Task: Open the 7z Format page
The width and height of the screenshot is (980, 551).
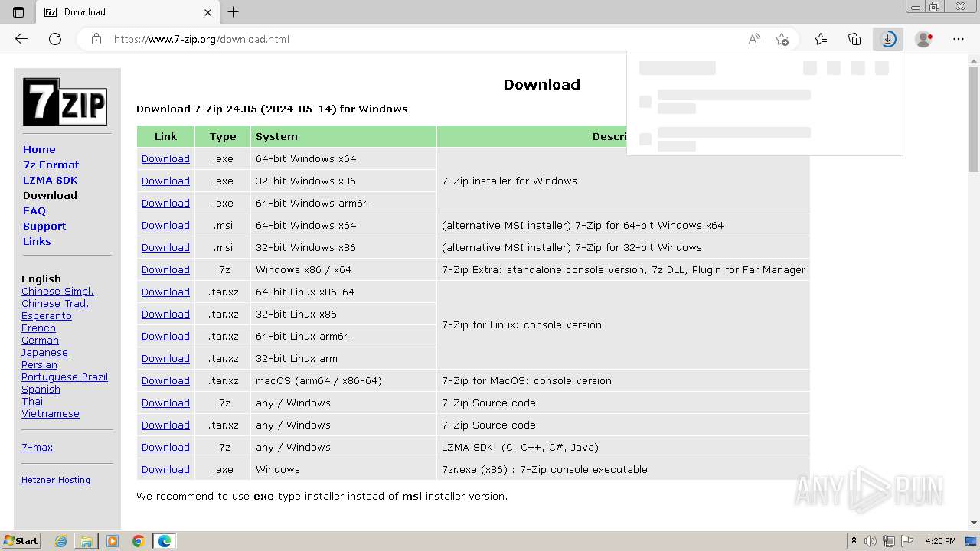Action: (x=51, y=165)
